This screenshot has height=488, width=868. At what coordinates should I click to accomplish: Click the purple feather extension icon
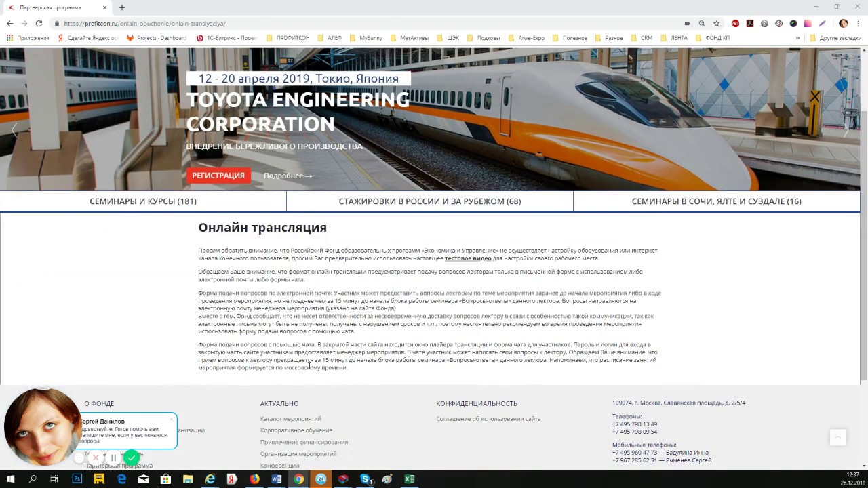[x=822, y=23]
